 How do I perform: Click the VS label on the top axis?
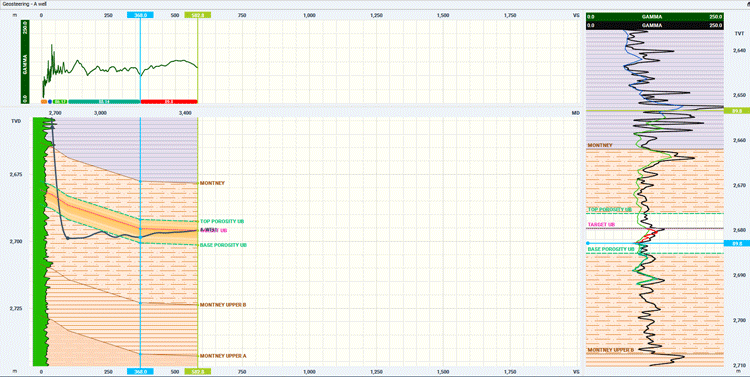pos(576,15)
